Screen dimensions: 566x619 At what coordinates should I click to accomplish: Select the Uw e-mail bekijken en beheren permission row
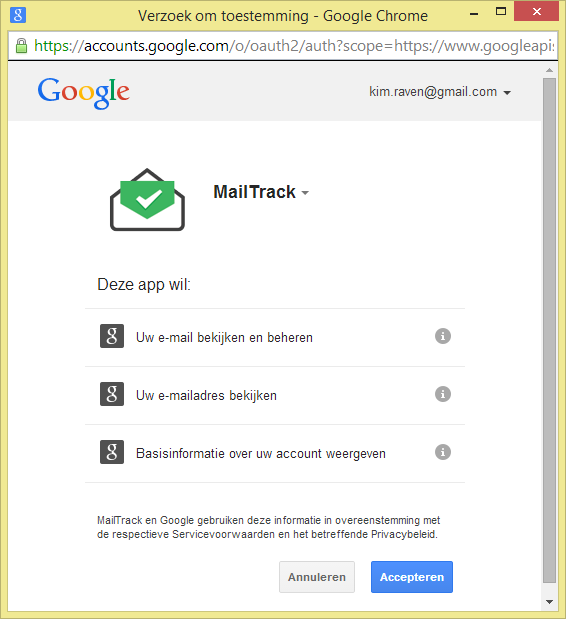[275, 338]
